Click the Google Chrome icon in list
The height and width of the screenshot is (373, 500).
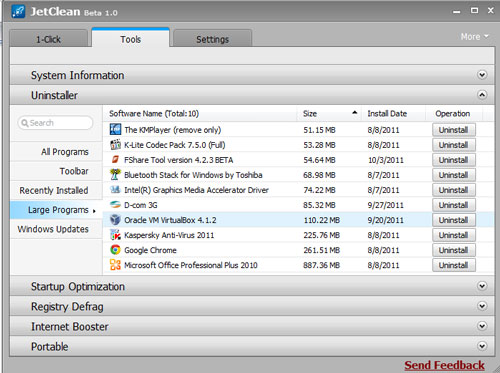115,250
